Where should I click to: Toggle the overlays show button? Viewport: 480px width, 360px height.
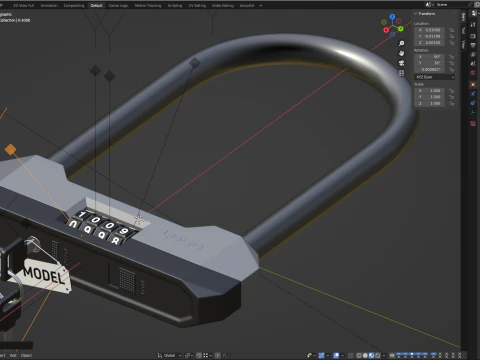point(336,355)
